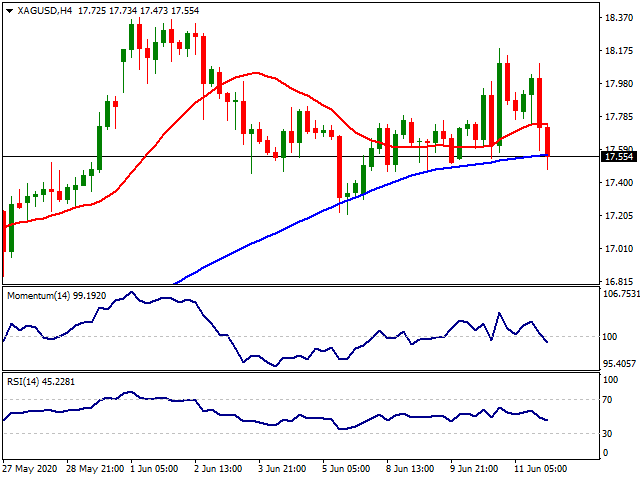Click the last red candle on the chart
640x480 pixels.
click(x=547, y=141)
